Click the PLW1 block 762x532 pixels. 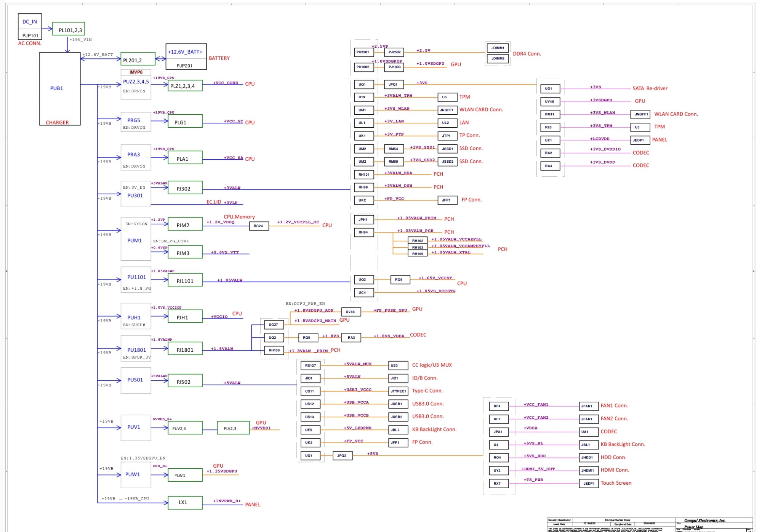point(185,475)
